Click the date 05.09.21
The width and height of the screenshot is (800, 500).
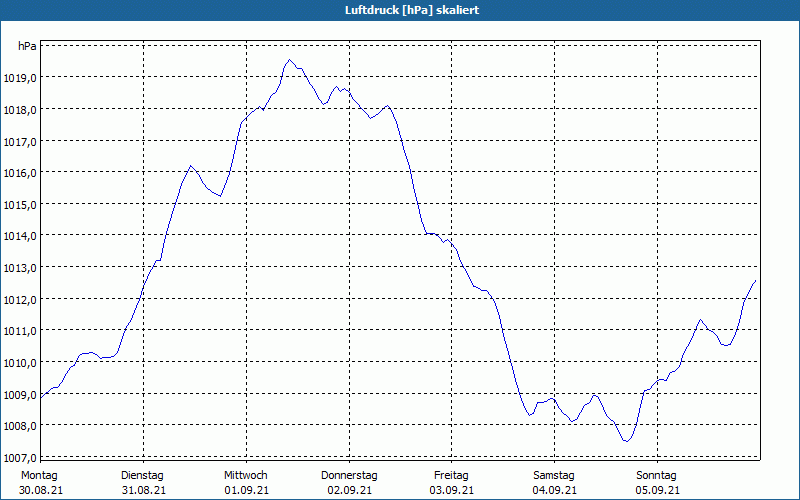tap(658, 490)
